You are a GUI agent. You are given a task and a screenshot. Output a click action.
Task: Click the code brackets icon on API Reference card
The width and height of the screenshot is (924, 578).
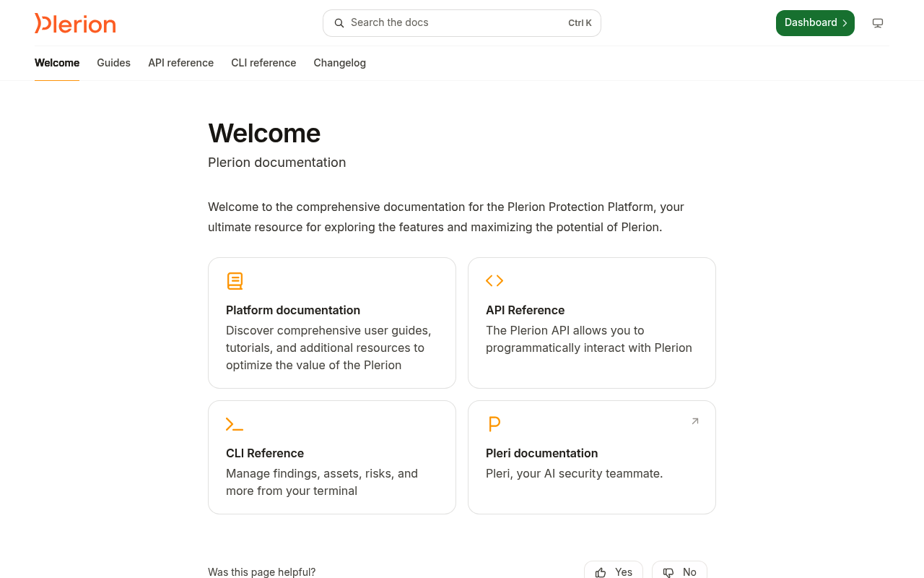tap(494, 280)
